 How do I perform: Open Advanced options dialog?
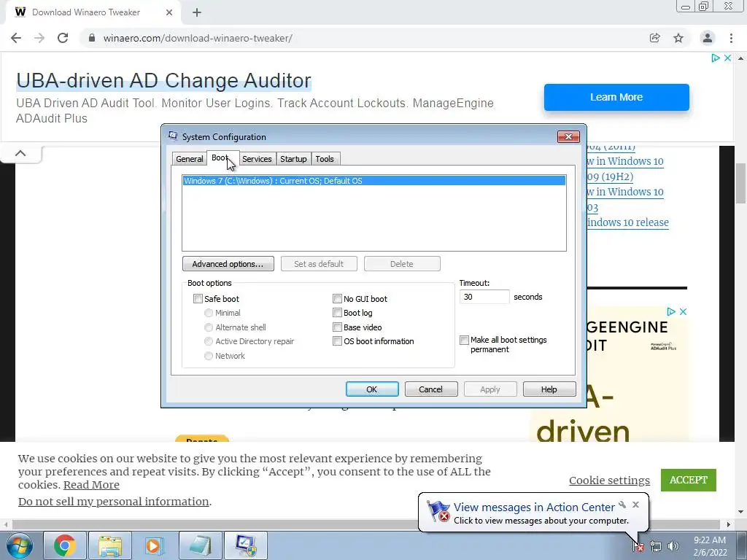point(228,264)
